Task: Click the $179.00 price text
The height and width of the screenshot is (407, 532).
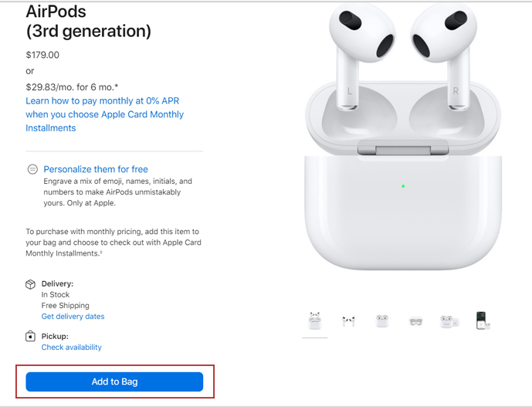Action: point(42,55)
